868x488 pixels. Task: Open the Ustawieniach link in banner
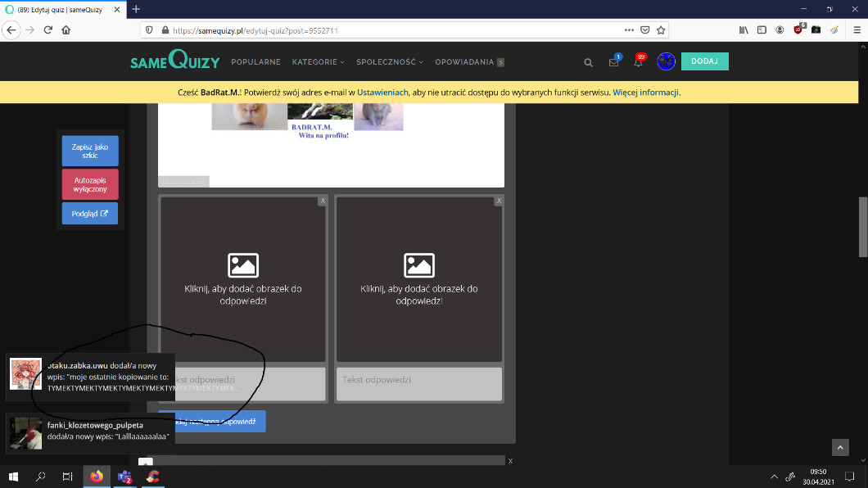click(382, 93)
